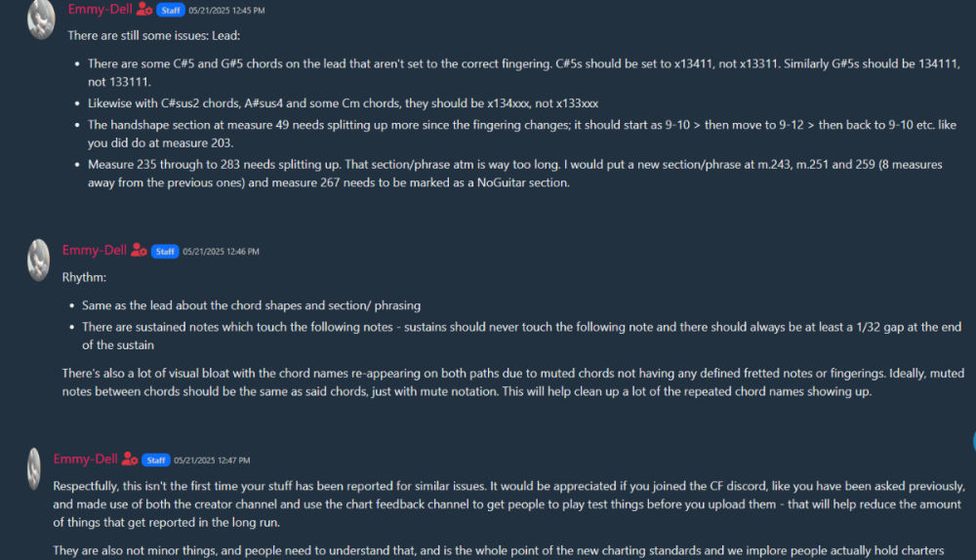Click Emmy-Dell's avatar on the 12:45 PM post

point(41,20)
